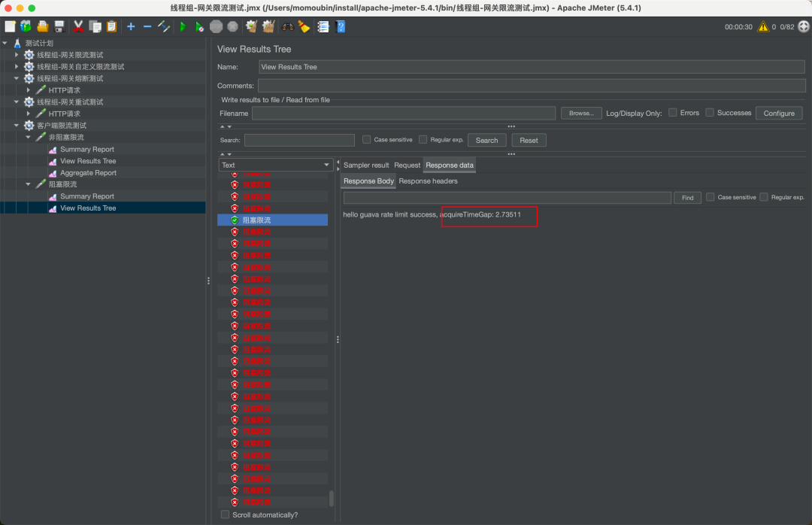Click the Shutdown test icon
The image size is (812, 525).
coord(232,26)
